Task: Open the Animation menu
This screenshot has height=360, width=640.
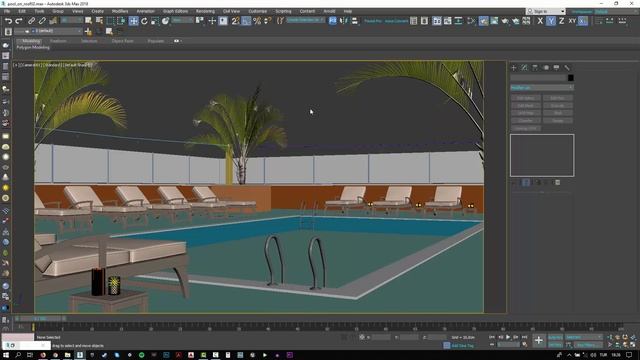Action: pos(145,11)
